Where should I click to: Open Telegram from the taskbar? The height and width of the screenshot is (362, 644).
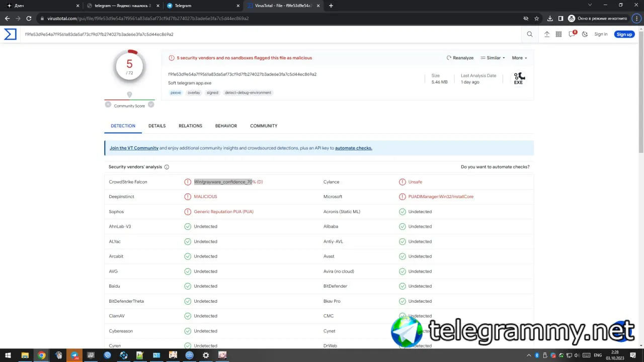point(74,355)
